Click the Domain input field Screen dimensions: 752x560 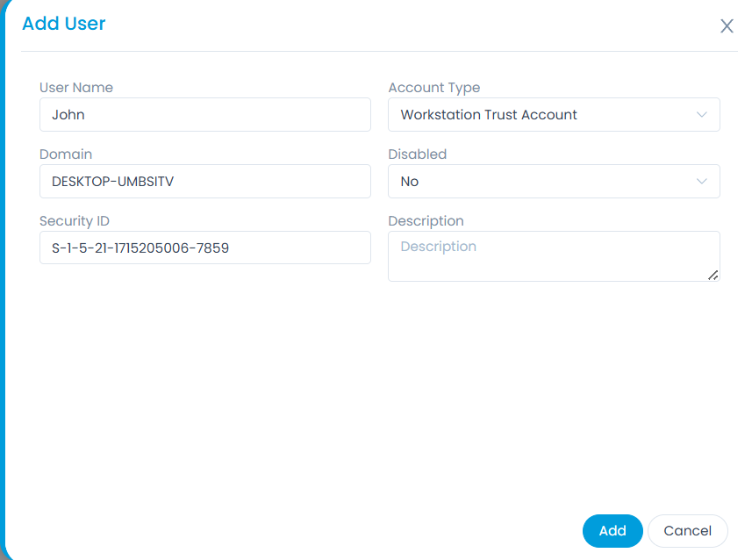[x=205, y=181]
